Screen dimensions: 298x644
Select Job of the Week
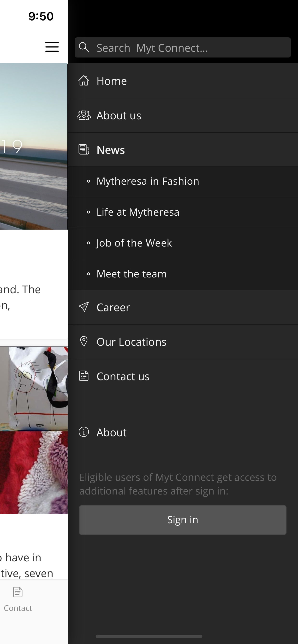[x=183, y=243]
